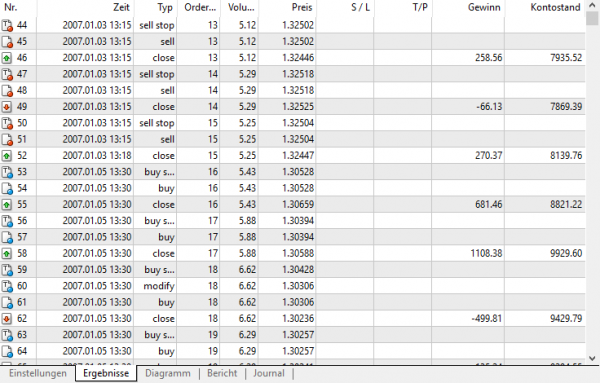The width and height of the screenshot is (600, 383).
Task: Switch to the Journal tab
Action: (x=269, y=373)
